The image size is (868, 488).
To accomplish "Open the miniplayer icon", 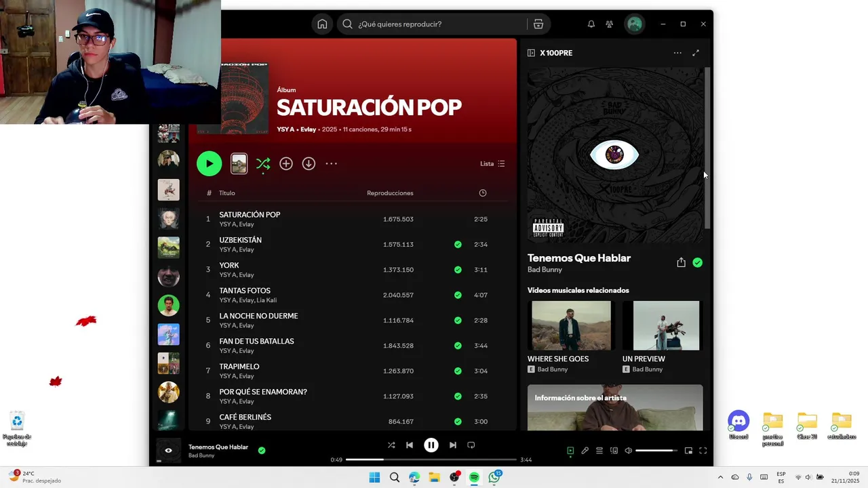I will pos(688,451).
